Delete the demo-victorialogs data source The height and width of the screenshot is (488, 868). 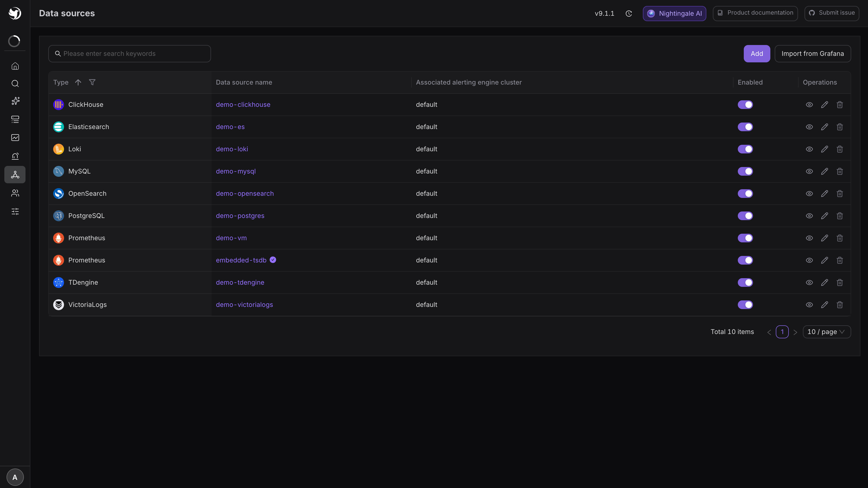click(840, 305)
